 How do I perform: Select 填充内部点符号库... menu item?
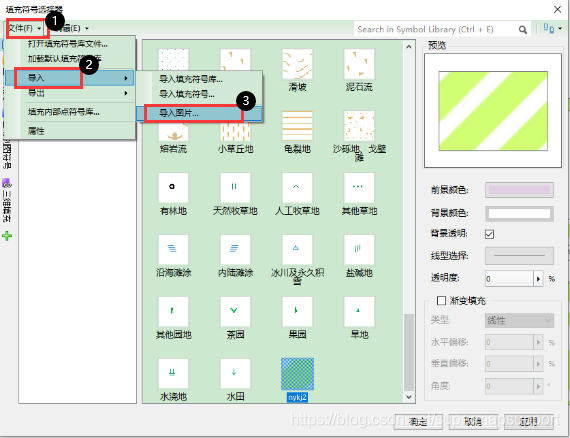64,112
